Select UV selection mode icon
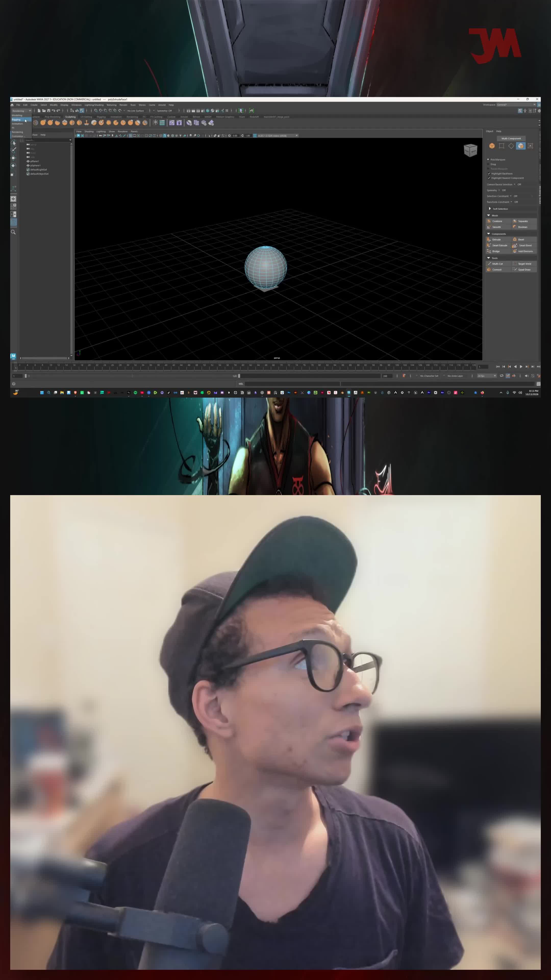551x980 pixels. [531, 146]
